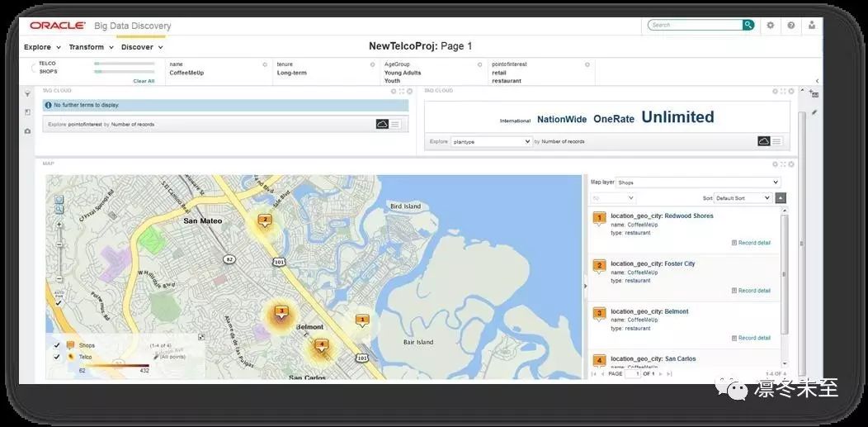Open the results per page dropdown
Viewport: 868px width, 427px height.
tap(613, 197)
